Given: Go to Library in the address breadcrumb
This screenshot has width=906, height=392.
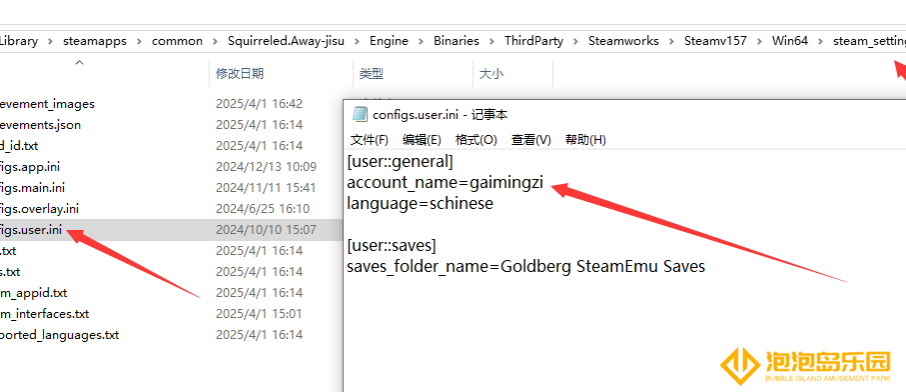Looking at the screenshot, I should click(x=19, y=41).
